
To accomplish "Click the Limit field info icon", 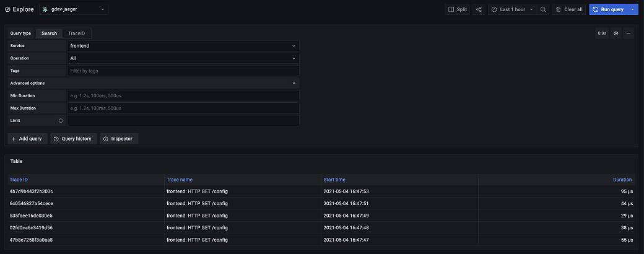I will [61, 121].
